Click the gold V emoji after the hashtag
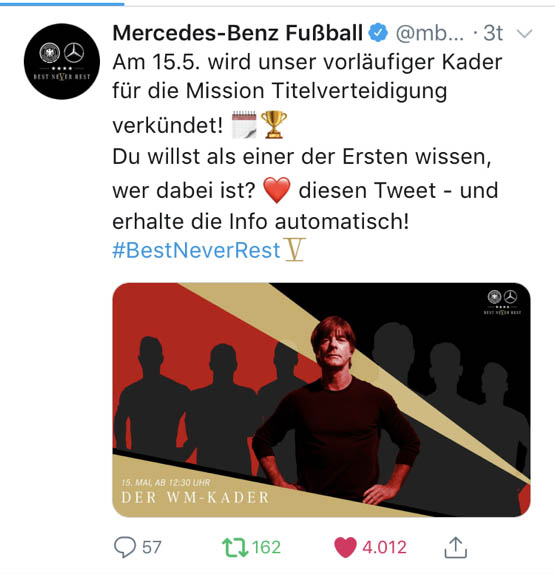 tap(295, 250)
